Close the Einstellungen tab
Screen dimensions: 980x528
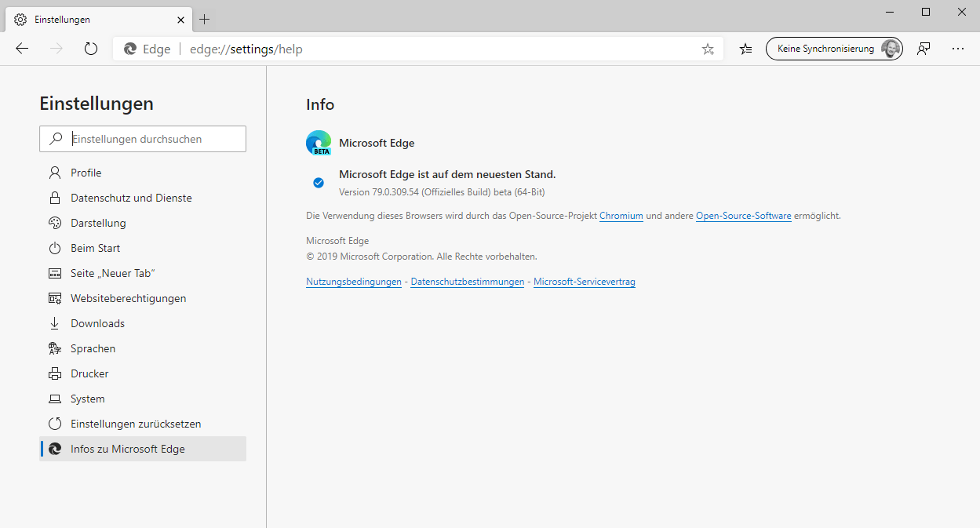180,19
